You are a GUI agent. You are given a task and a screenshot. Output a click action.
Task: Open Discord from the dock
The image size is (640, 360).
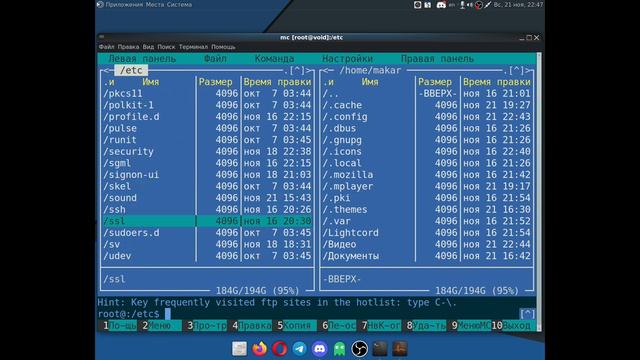click(x=320, y=349)
